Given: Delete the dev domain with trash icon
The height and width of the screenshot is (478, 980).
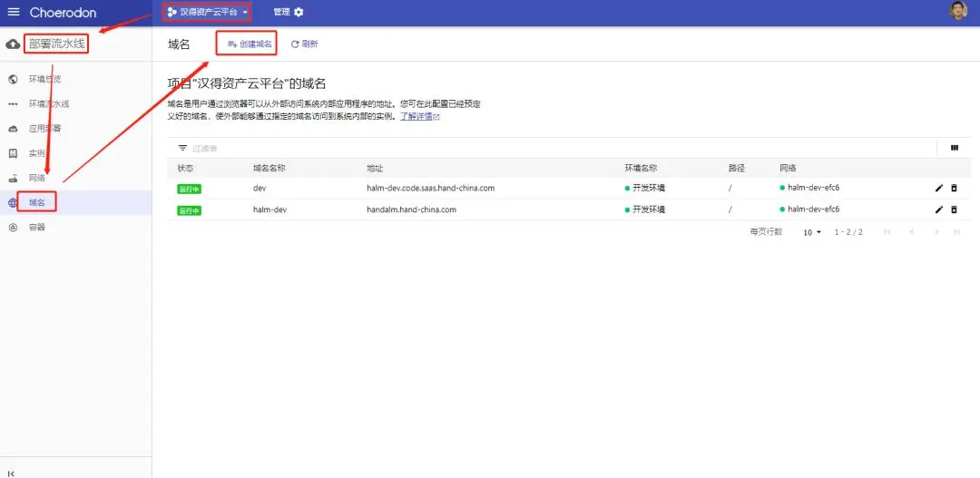Looking at the screenshot, I should pos(954,188).
